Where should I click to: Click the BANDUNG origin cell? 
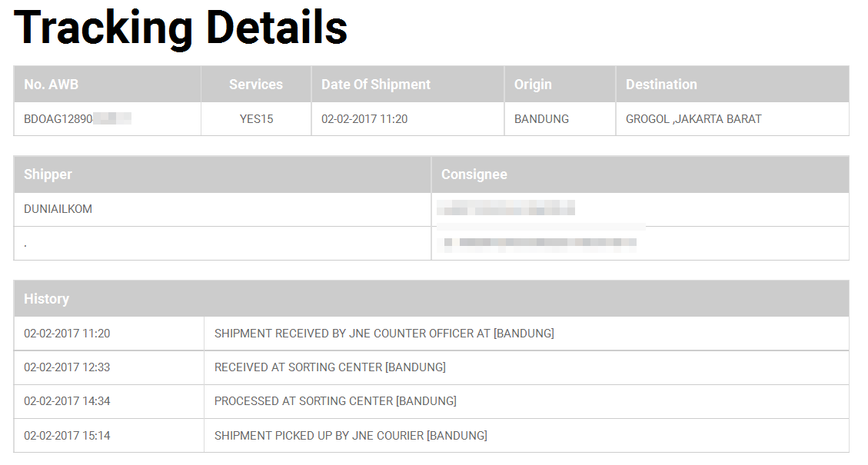tap(541, 119)
